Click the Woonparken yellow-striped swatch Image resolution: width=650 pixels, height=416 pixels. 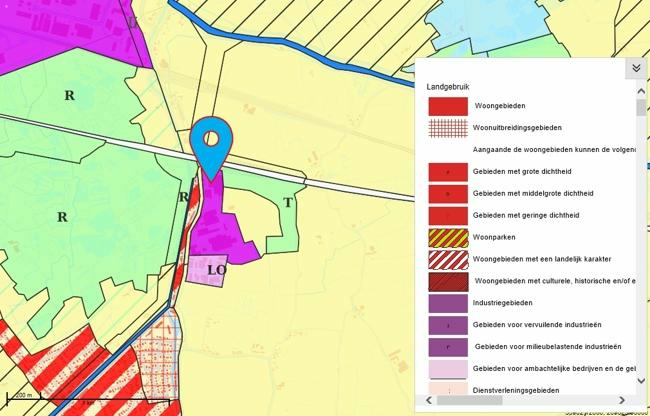click(x=448, y=238)
